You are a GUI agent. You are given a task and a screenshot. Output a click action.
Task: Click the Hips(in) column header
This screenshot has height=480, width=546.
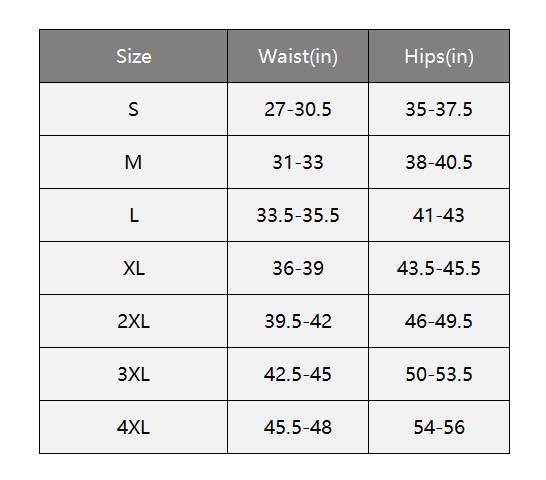pos(439,56)
